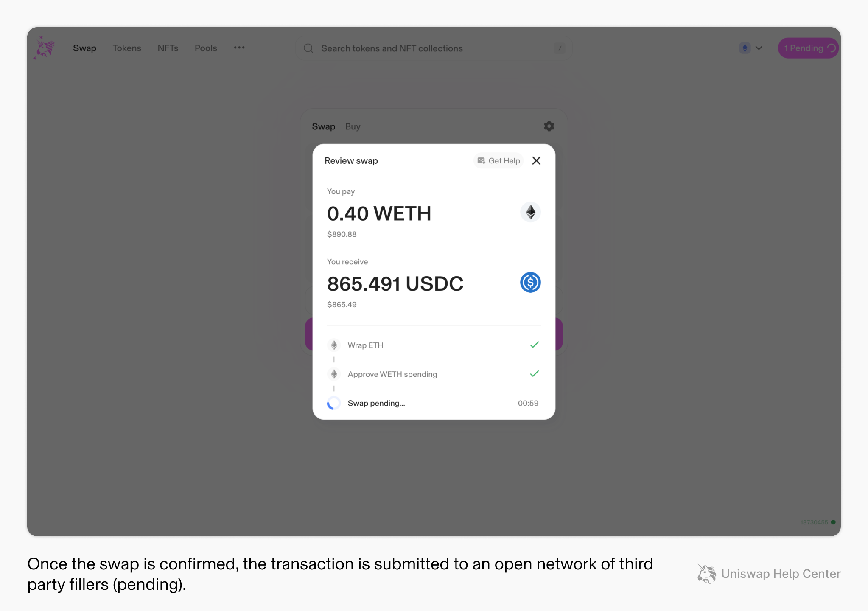Click the Ethereum network icon in navbar

pyautogui.click(x=745, y=48)
